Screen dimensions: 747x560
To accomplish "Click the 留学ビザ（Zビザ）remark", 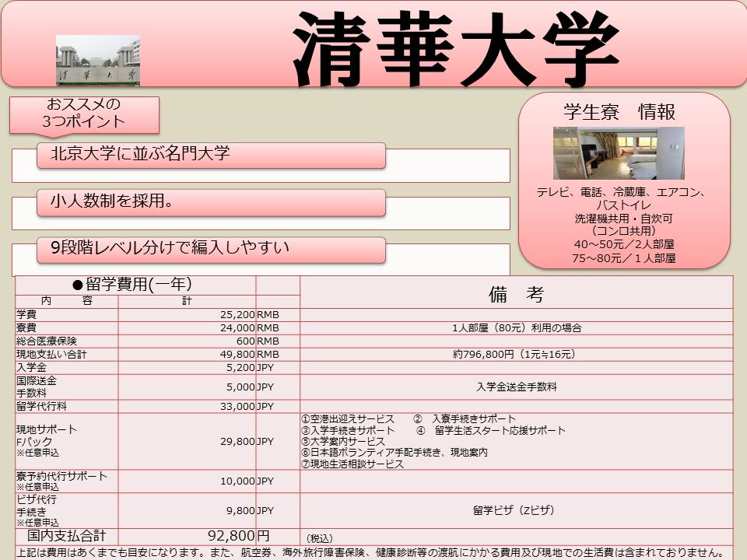I will coord(514,510).
